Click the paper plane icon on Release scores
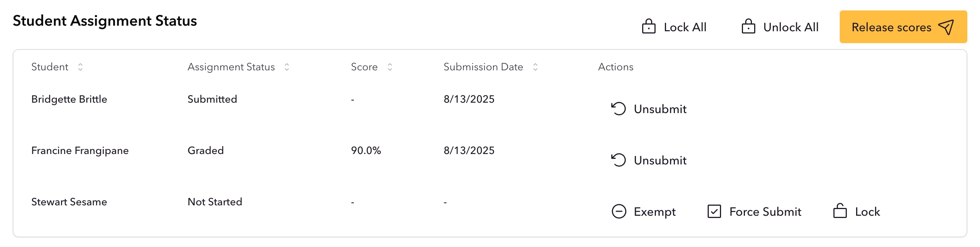 (x=946, y=27)
